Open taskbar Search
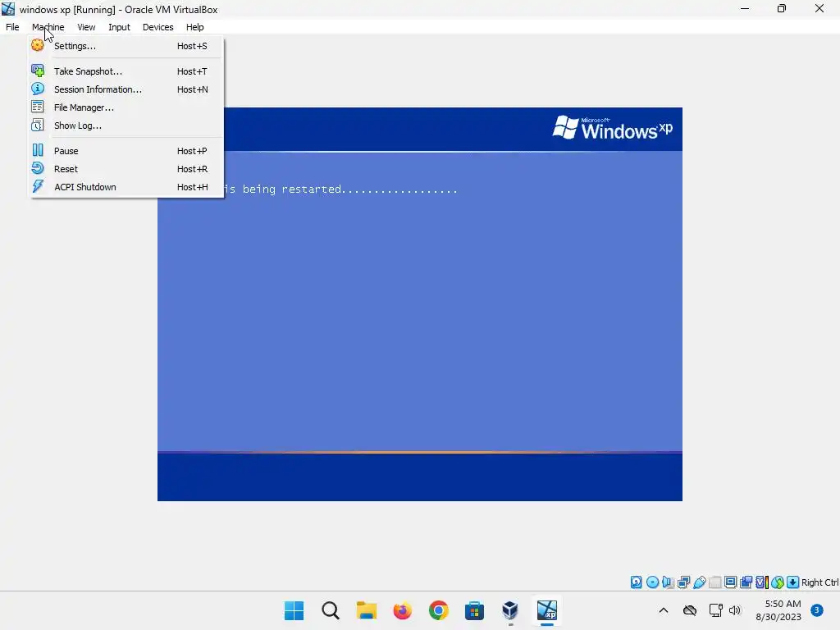Image resolution: width=840 pixels, height=630 pixels. [x=331, y=610]
